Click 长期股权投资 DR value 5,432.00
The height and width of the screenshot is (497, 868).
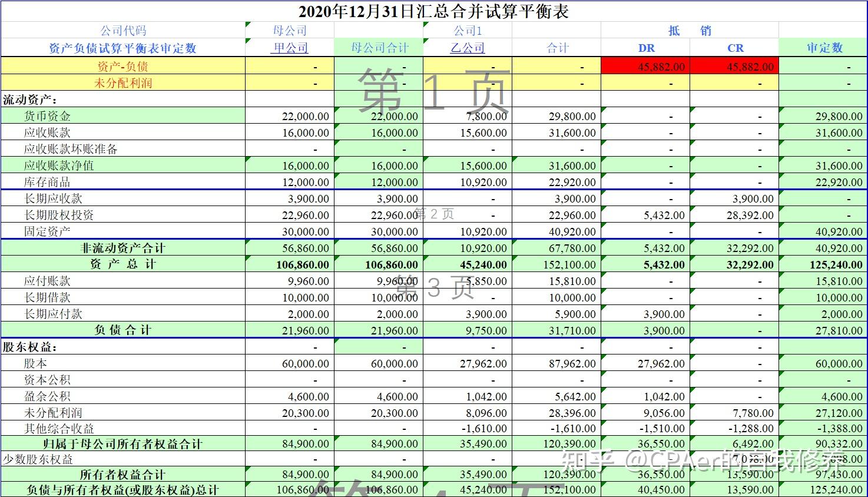coord(664,216)
